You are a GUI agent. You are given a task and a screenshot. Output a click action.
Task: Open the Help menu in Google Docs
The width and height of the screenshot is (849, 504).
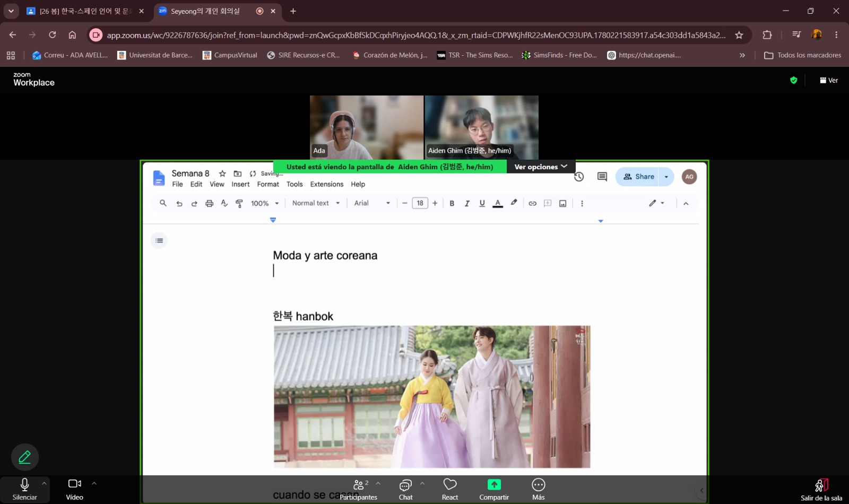click(x=358, y=184)
